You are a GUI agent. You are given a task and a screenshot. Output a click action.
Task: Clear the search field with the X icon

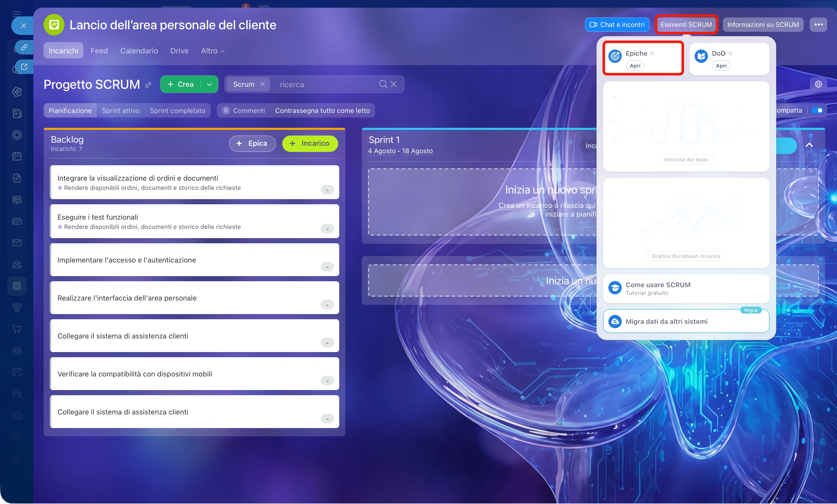(x=394, y=84)
